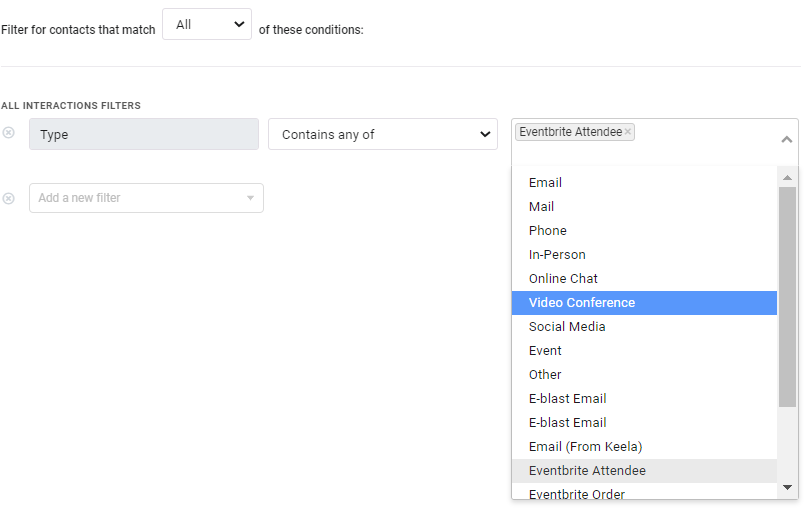Open the All match conditions dropdown

207,24
